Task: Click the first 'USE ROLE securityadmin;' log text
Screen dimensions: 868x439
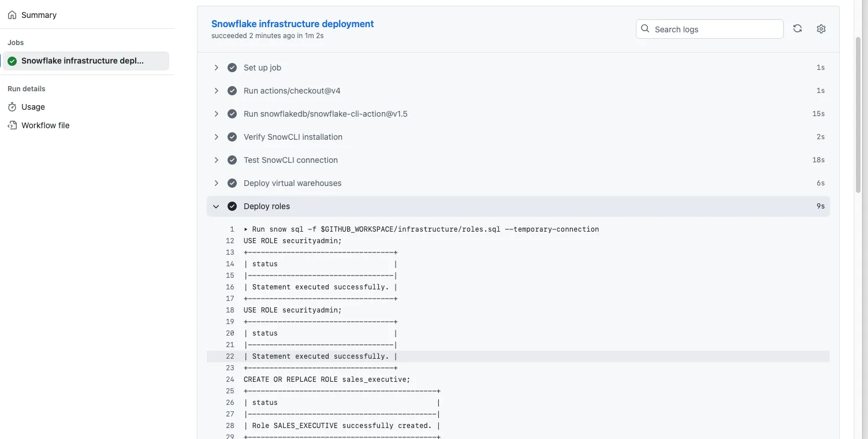Action: (x=293, y=241)
